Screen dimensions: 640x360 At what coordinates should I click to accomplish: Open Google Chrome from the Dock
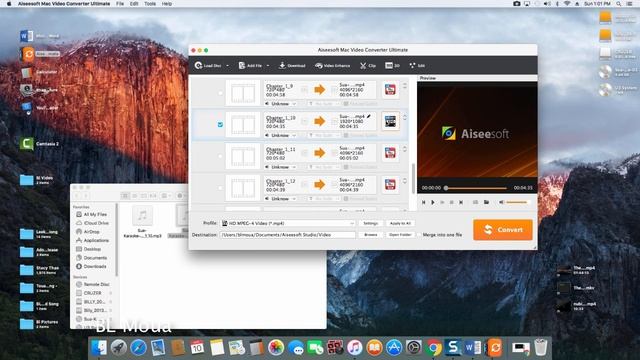pyautogui.click(x=433, y=348)
